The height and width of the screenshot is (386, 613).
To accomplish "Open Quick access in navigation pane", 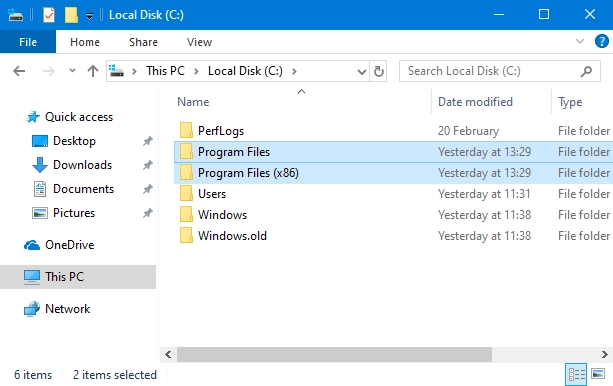I will [79, 117].
